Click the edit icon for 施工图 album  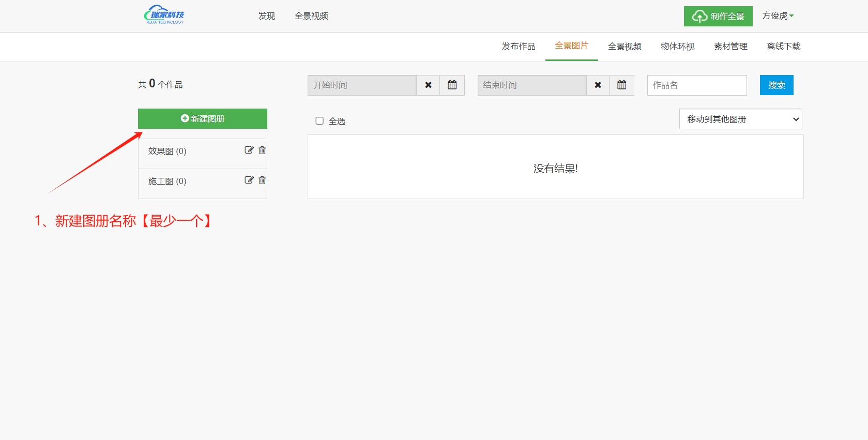[249, 180]
